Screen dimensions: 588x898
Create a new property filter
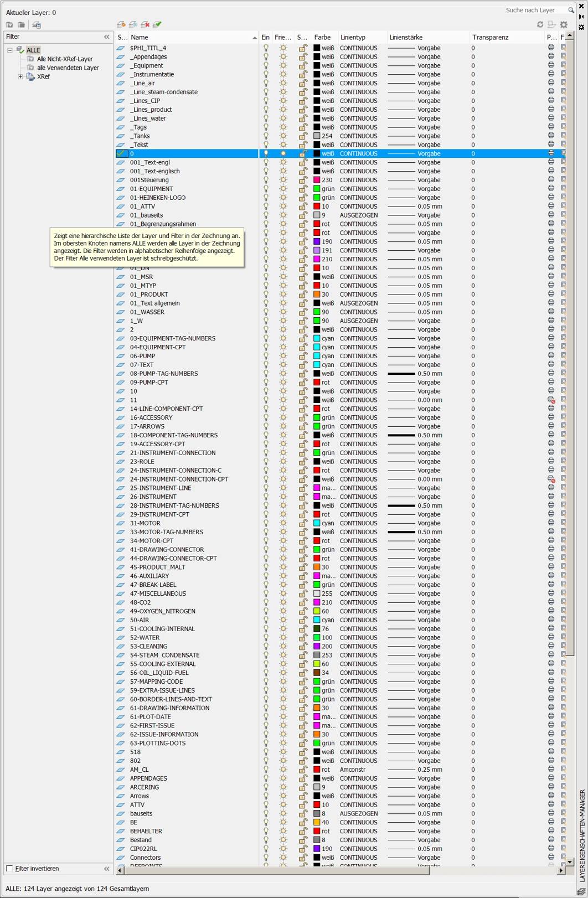(9, 24)
